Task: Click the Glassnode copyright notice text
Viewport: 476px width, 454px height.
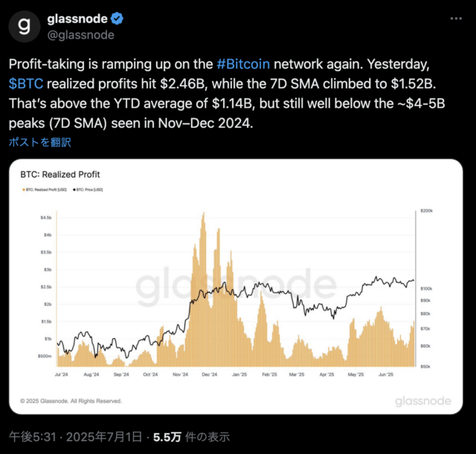Action: click(71, 401)
